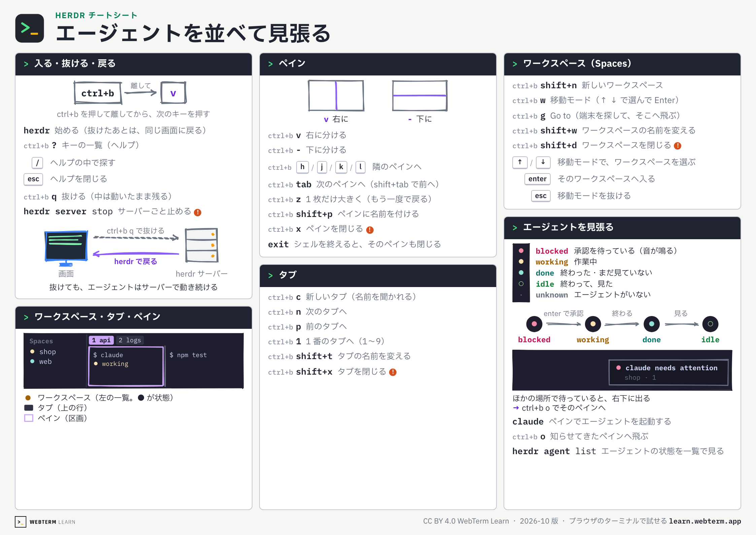Click the up arrow keycap
The image size is (756, 535).
click(520, 162)
